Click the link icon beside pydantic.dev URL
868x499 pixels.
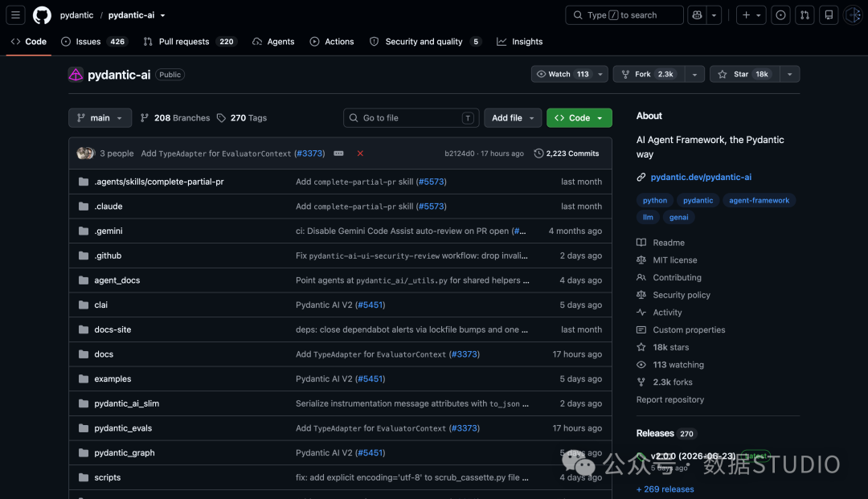(x=641, y=177)
